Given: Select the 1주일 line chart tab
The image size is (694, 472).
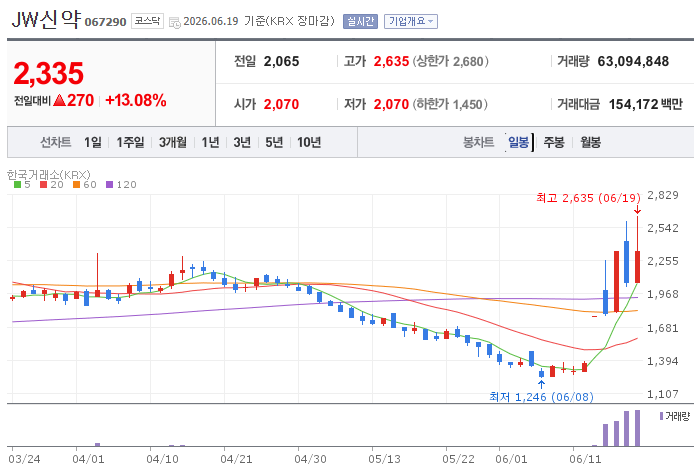Looking at the screenshot, I should [x=130, y=142].
